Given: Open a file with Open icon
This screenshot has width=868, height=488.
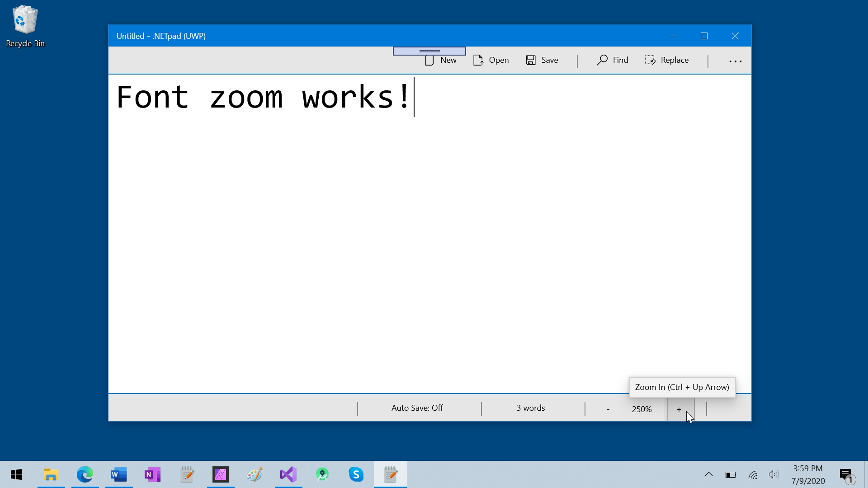Looking at the screenshot, I should click(478, 60).
